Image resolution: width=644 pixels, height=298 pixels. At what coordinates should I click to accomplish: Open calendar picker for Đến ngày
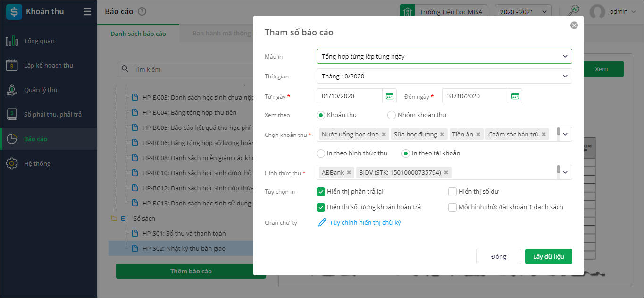pyautogui.click(x=515, y=96)
